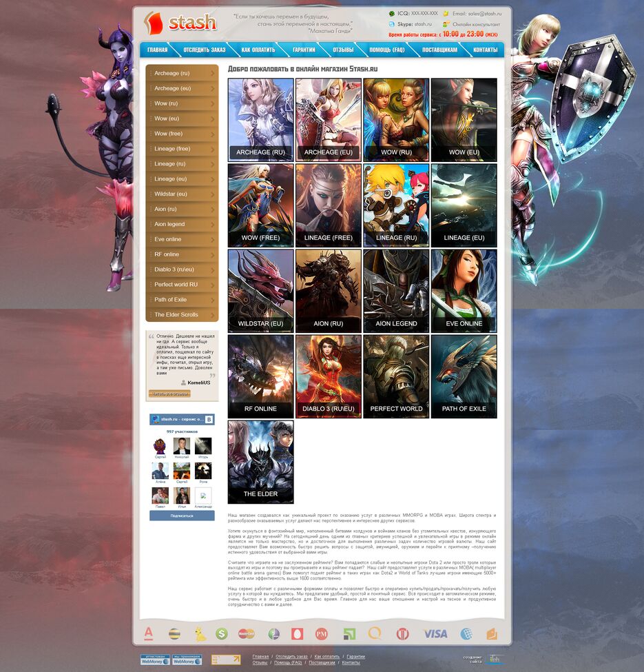Open the THE ELDER game tile
This screenshot has width=644, height=672.
[261, 462]
